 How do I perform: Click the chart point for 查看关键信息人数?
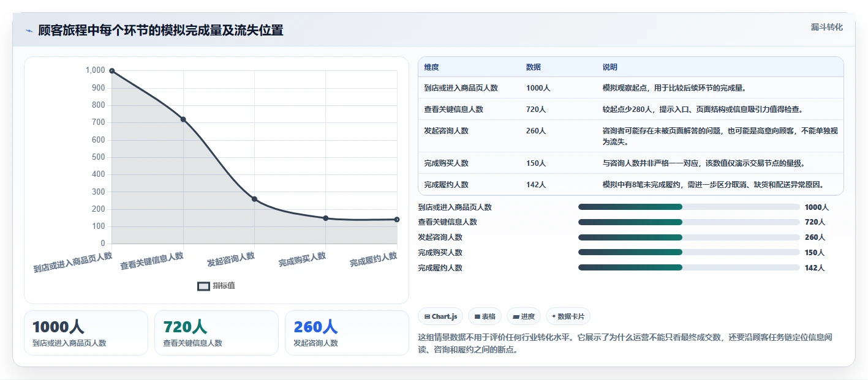[183, 119]
